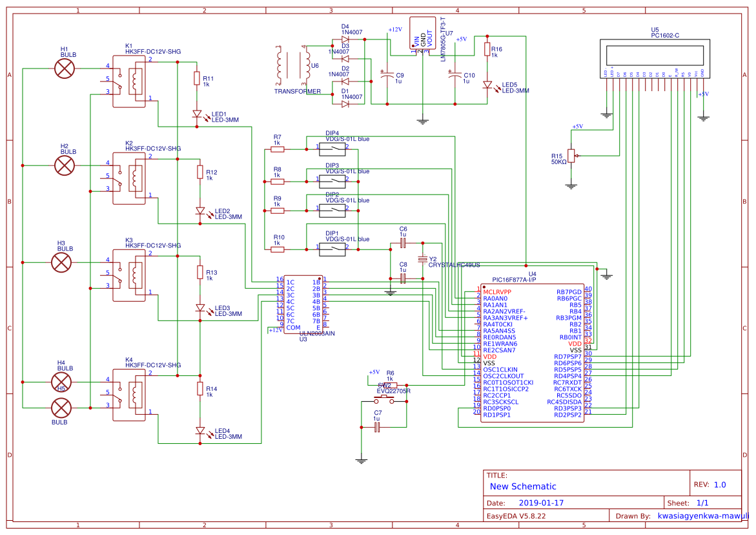Click the DIP2 switch symbol
This screenshot has width=756, height=535.
(332, 211)
